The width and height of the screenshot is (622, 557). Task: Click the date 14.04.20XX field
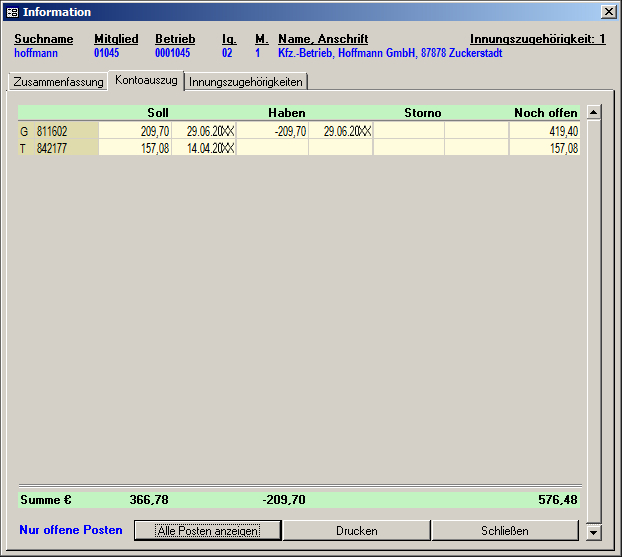tap(204, 148)
